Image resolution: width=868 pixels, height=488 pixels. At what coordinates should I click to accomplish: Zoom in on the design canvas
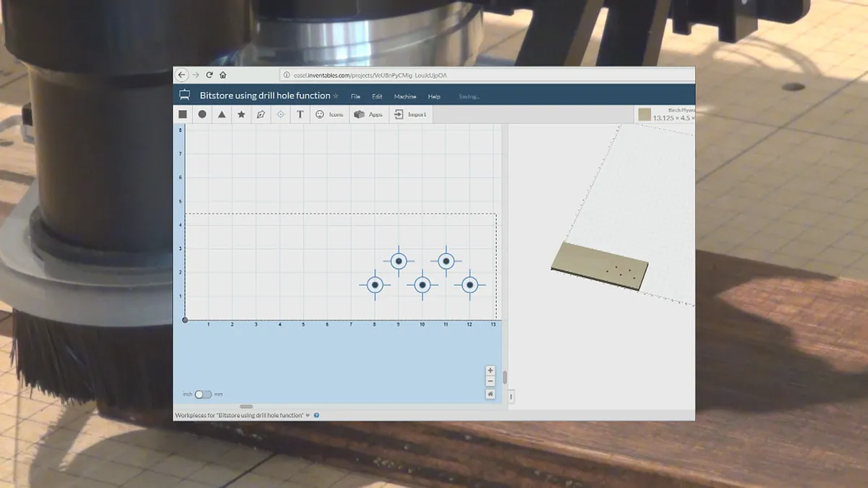pos(490,370)
